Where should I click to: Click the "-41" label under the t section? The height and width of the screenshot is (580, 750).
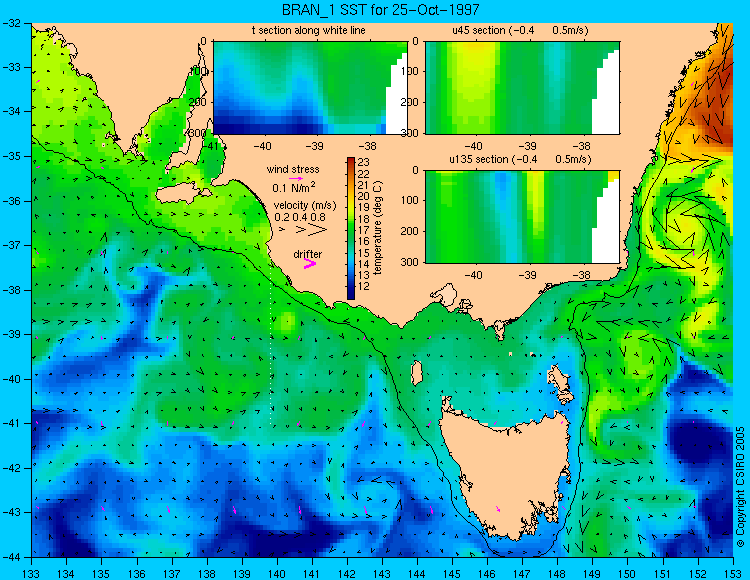(x=208, y=146)
